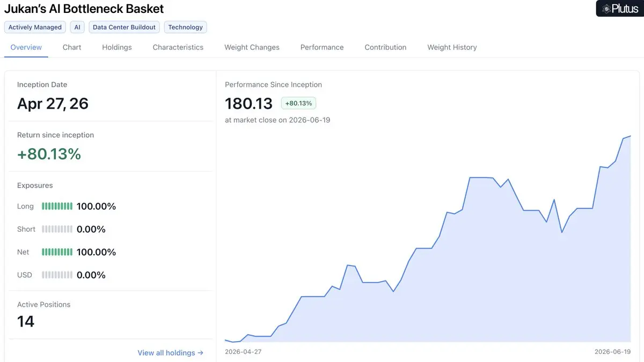Select the Overview tab
This screenshot has height=362, width=644.
pyautogui.click(x=26, y=47)
